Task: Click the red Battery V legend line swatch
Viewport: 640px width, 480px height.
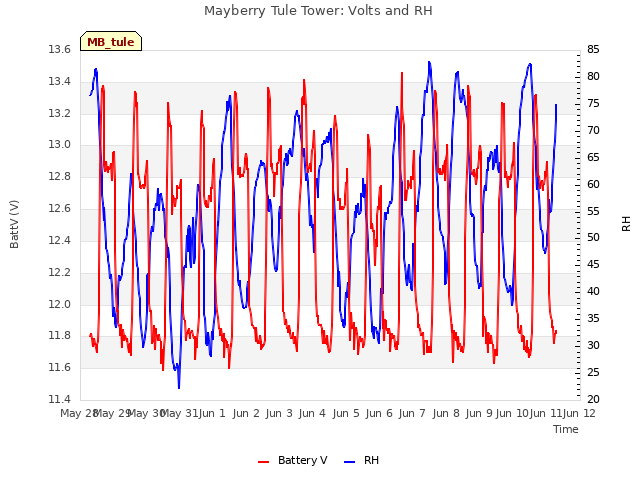Action: coord(263,462)
